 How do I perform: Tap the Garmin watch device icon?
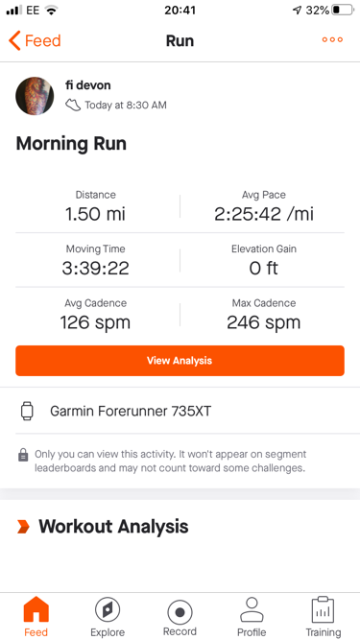click(x=27, y=411)
